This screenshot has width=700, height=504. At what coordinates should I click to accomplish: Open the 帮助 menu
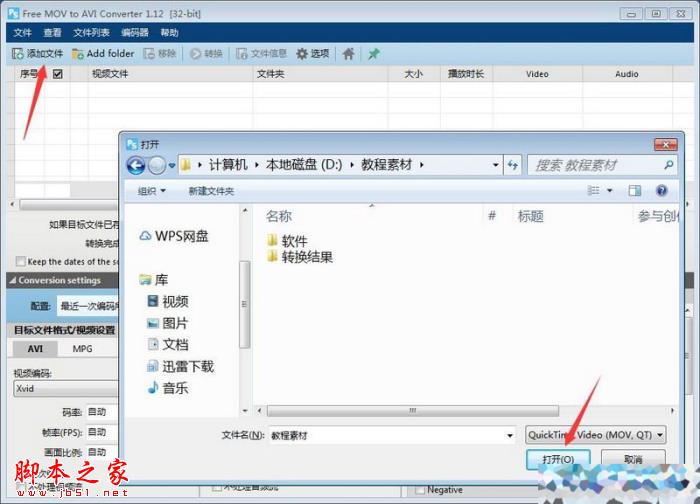click(x=169, y=33)
